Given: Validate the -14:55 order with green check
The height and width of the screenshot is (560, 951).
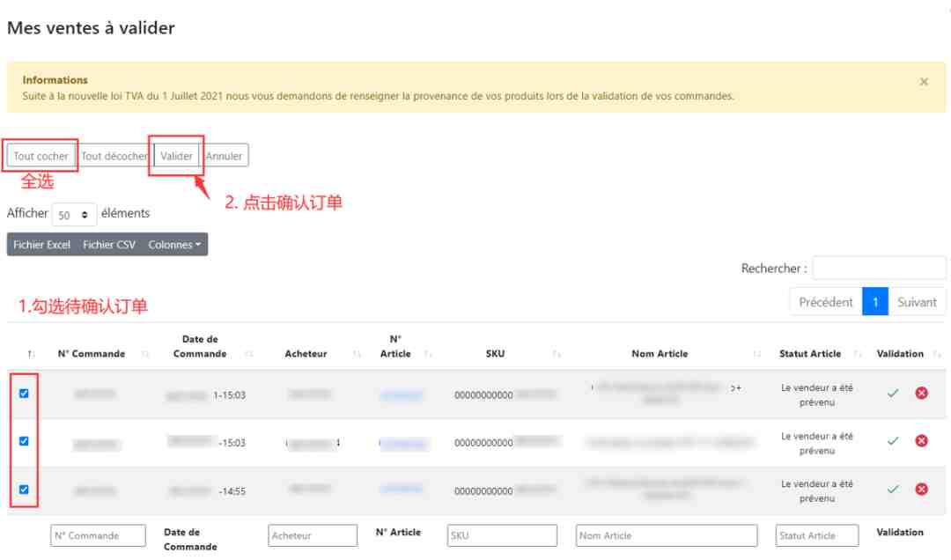Looking at the screenshot, I should (x=893, y=489).
